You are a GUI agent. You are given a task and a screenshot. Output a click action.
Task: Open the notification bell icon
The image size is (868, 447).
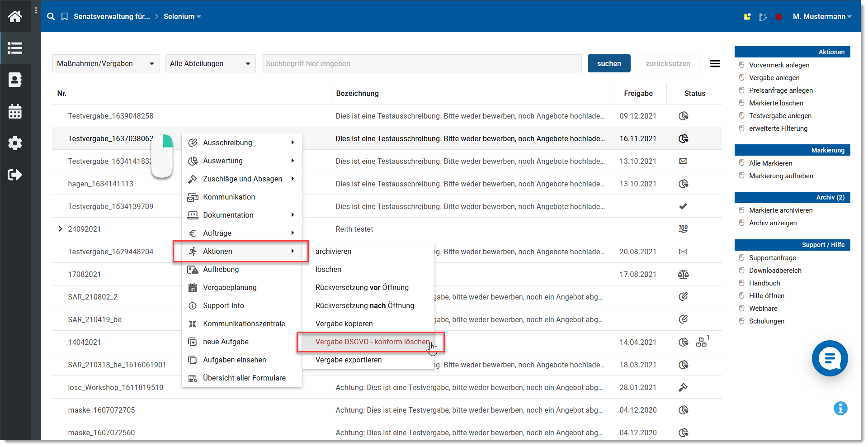point(778,17)
